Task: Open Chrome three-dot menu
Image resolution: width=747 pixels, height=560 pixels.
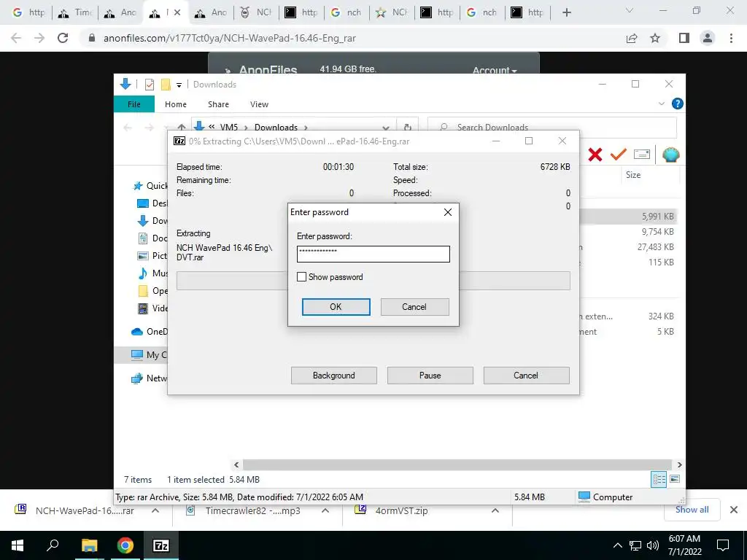Action: pyautogui.click(x=731, y=38)
